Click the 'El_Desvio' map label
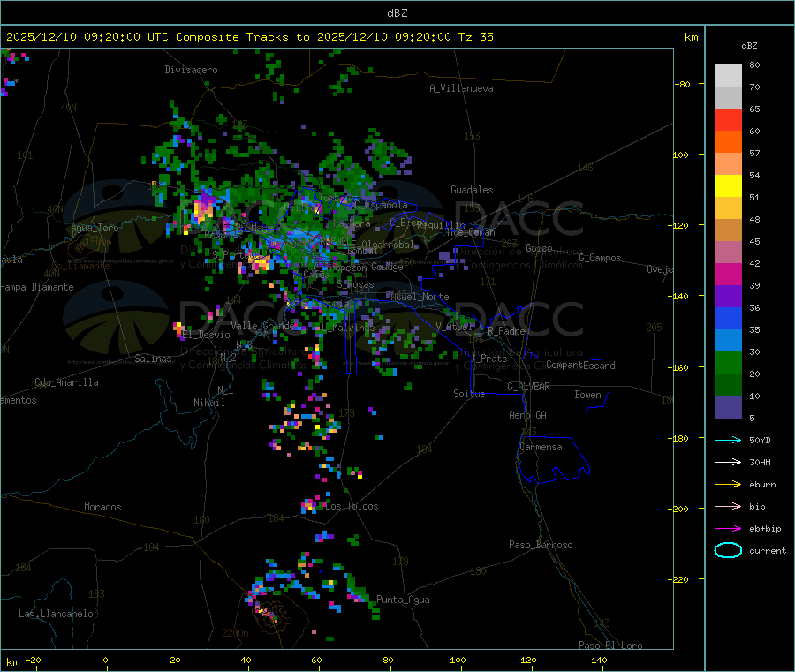 [207, 335]
